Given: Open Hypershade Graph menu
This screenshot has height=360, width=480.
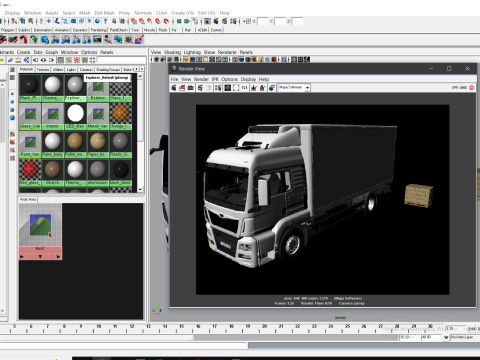Looking at the screenshot, I should (51, 52).
